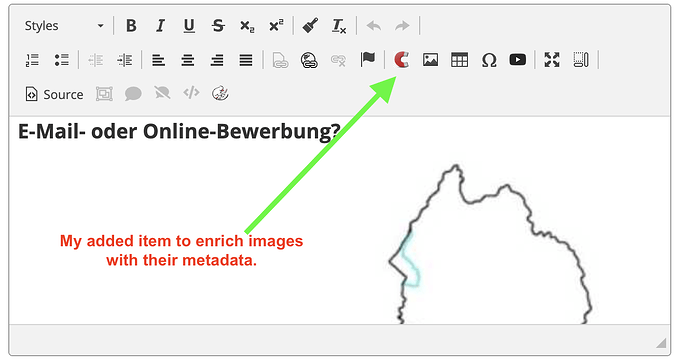The image size is (690, 364).
Task: Click the Redo arrow
Action: click(402, 26)
